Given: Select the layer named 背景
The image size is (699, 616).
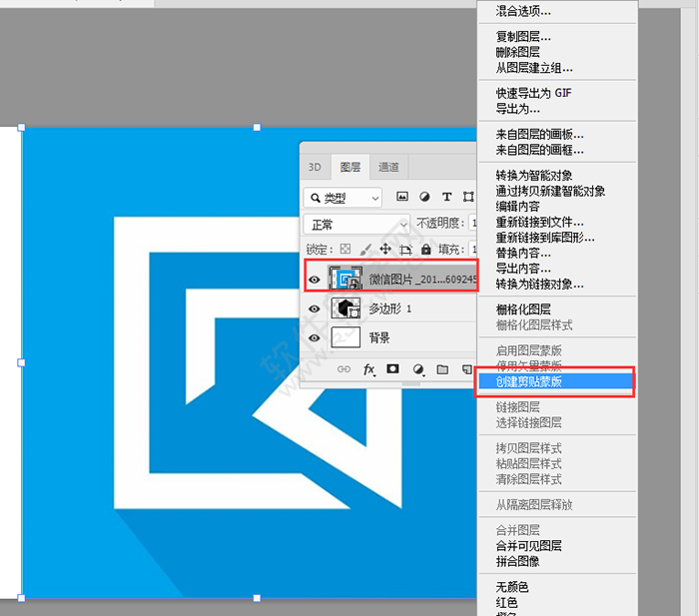Looking at the screenshot, I should click(x=379, y=337).
